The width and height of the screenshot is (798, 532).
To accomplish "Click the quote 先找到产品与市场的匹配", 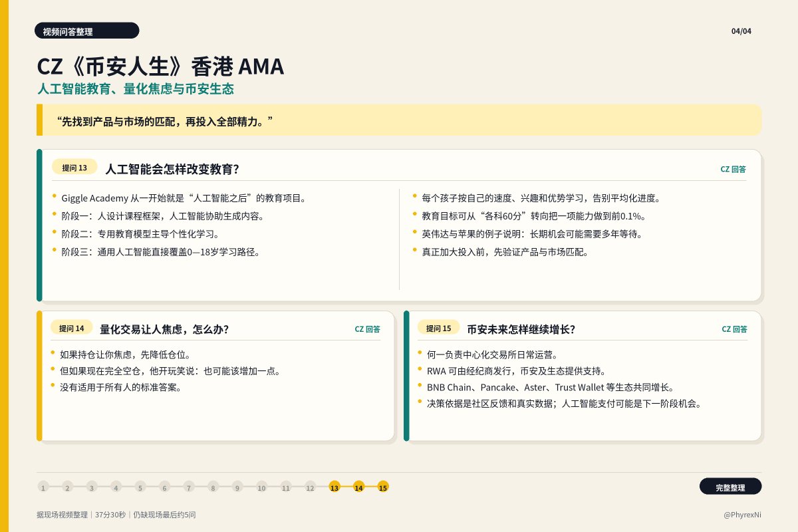I will [x=165, y=122].
